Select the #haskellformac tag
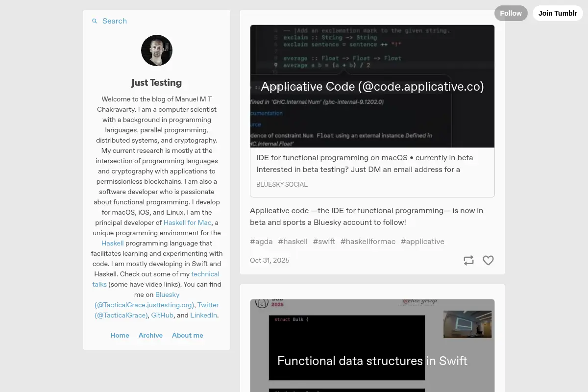Screen dimensions: 588x392 click(368, 242)
